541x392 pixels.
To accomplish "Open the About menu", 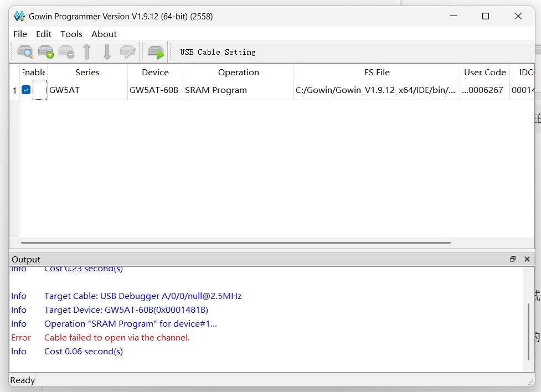I will pos(104,34).
